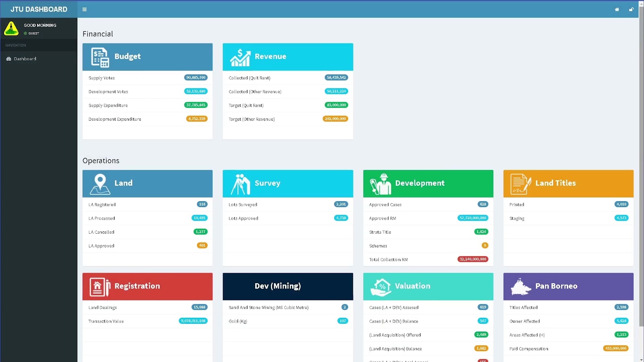The width and height of the screenshot is (644, 362).
Task: Click the Lots Surveyed 2,201 badge
Action: click(341, 204)
